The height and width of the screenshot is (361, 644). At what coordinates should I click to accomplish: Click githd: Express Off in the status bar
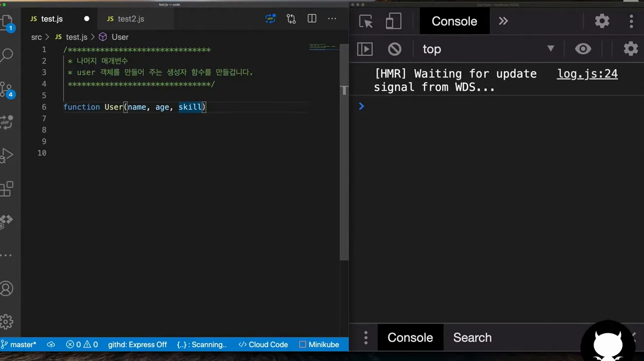coord(137,345)
